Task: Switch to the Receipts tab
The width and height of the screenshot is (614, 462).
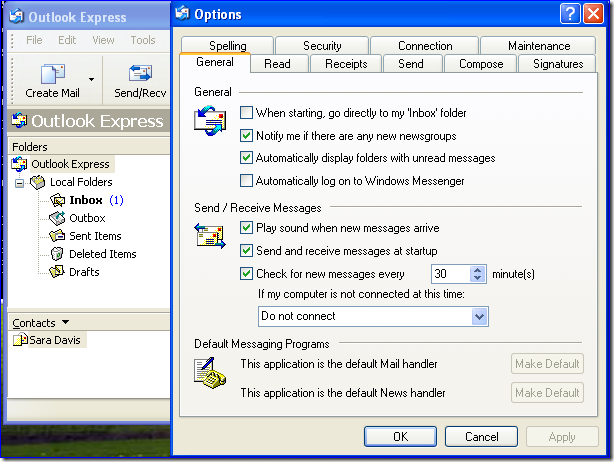Action: click(x=346, y=63)
